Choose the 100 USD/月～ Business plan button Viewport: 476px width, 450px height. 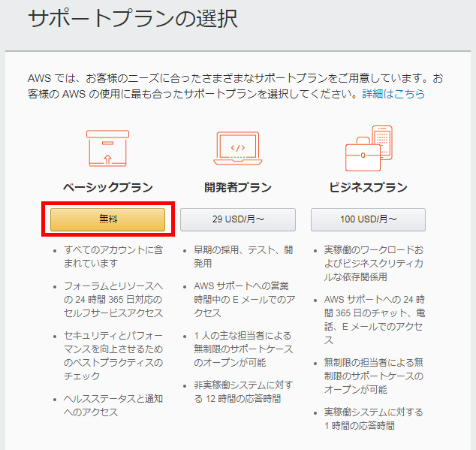[368, 219]
